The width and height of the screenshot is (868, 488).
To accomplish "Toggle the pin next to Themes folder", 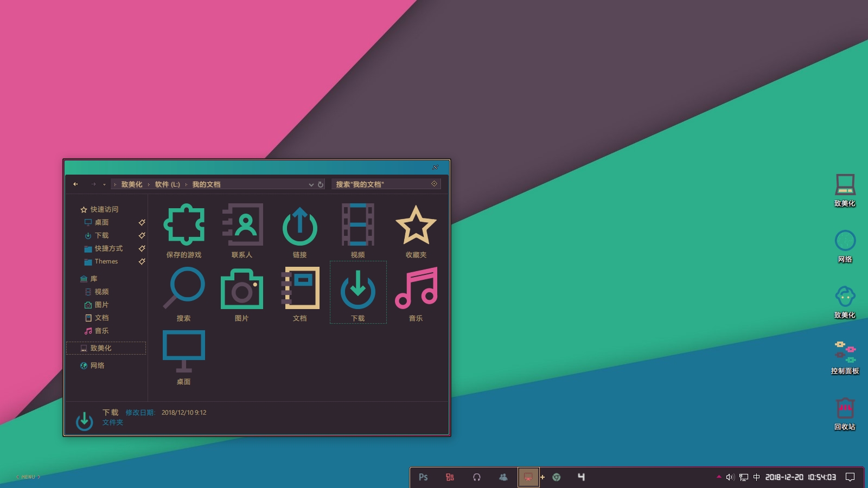I will click(142, 261).
